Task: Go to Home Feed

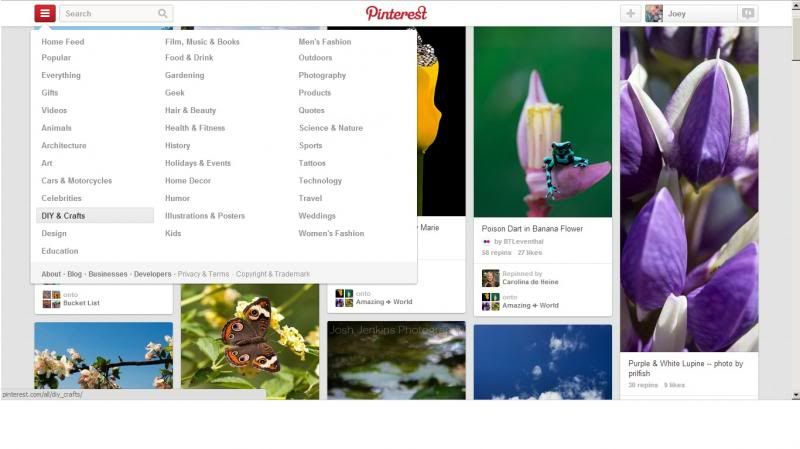Action: coord(63,42)
